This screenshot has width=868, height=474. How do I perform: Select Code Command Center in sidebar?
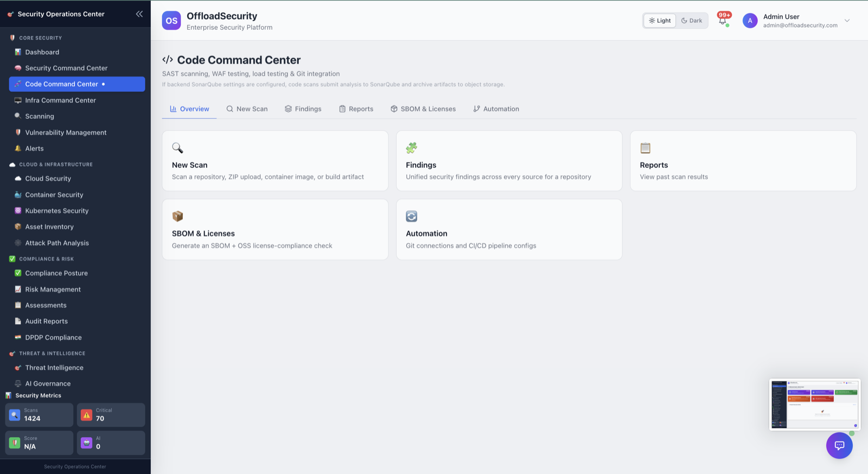click(77, 84)
